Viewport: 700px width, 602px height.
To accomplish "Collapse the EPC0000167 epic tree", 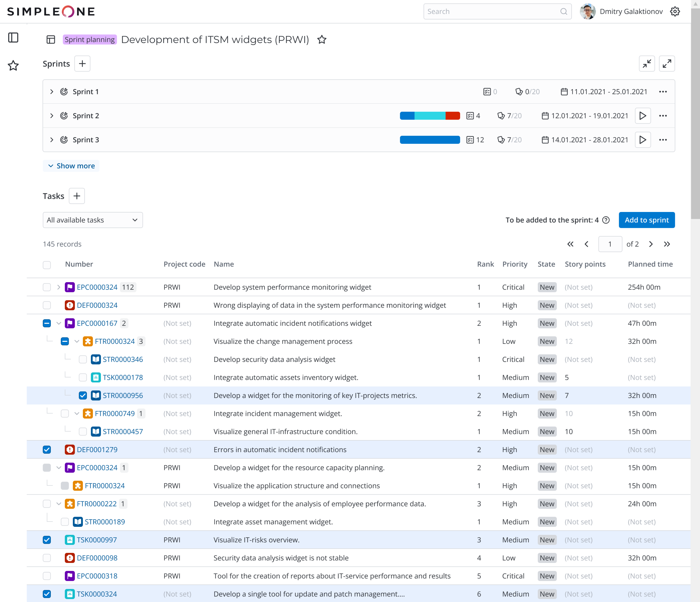I will [x=59, y=323].
